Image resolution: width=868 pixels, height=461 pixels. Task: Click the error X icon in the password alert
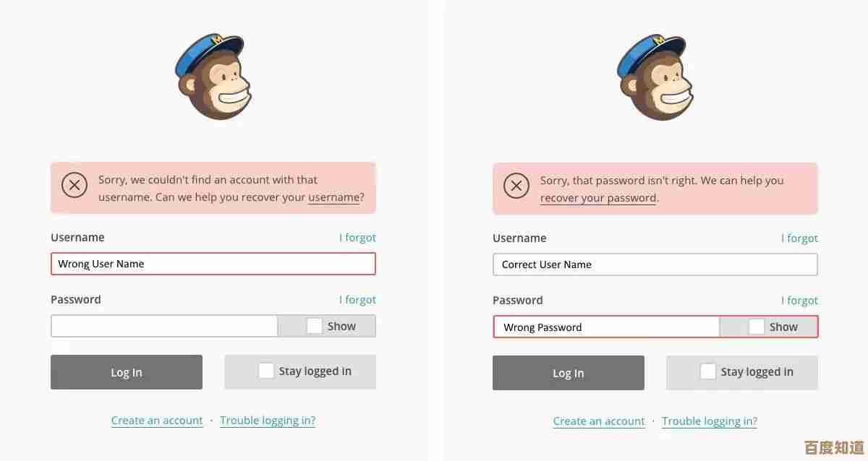[x=516, y=186]
